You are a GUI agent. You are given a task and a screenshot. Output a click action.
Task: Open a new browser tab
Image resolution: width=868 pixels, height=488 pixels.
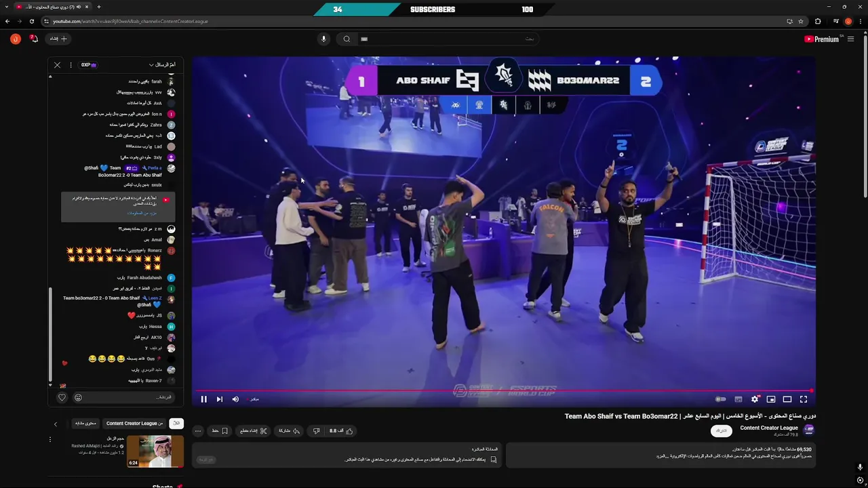coord(98,7)
